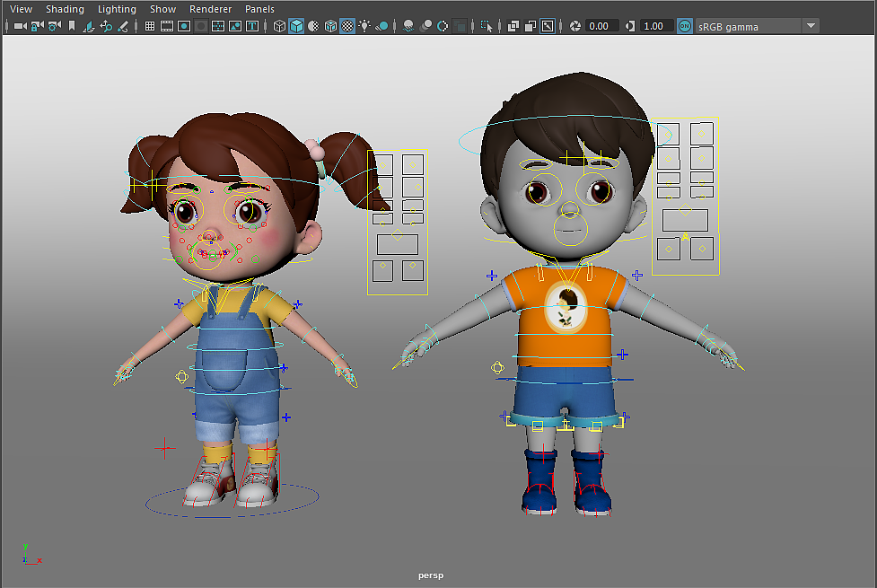
Task: Toggle the Resolution Gate display
Action: tap(184, 26)
